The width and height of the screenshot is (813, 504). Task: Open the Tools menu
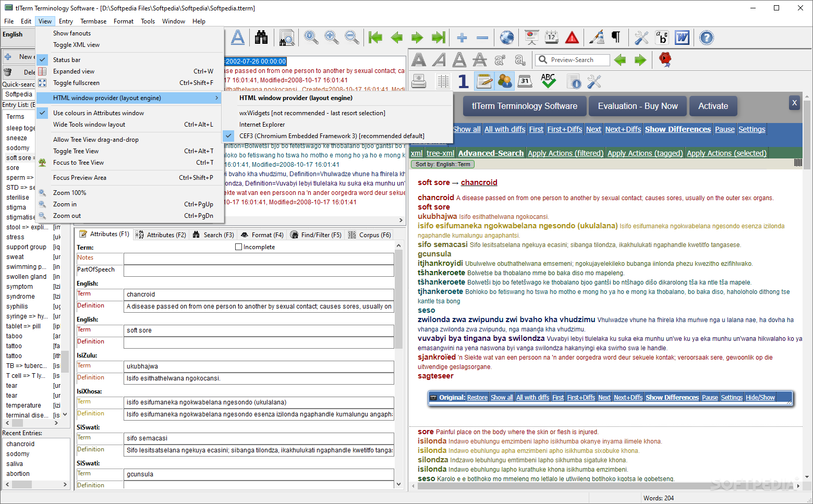(x=148, y=21)
